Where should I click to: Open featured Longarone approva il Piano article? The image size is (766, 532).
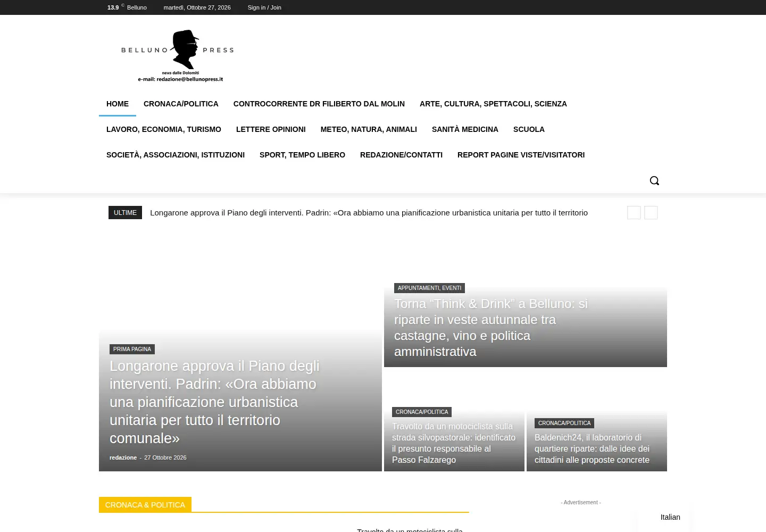214,402
